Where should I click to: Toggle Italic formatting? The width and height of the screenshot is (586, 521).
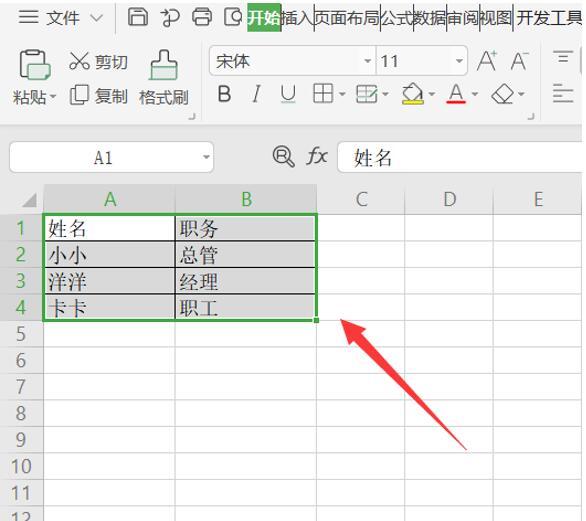pyautogui.click(x=256, y=93)
